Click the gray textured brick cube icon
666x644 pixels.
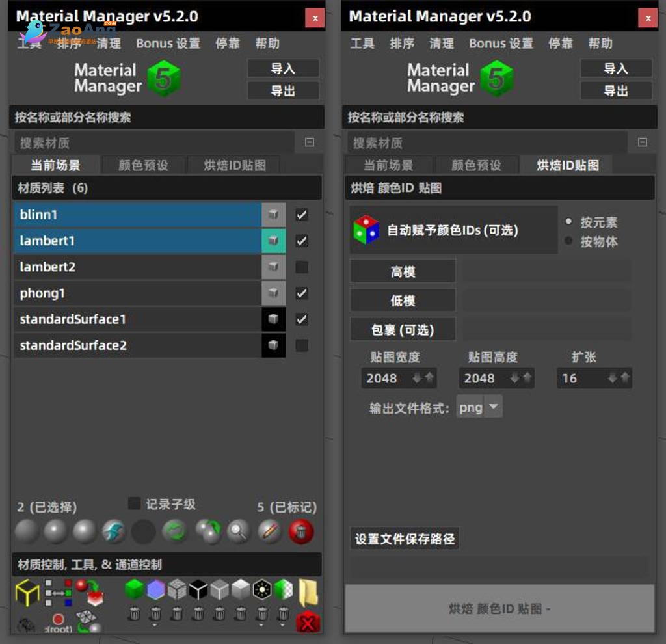tap(177, 589)
